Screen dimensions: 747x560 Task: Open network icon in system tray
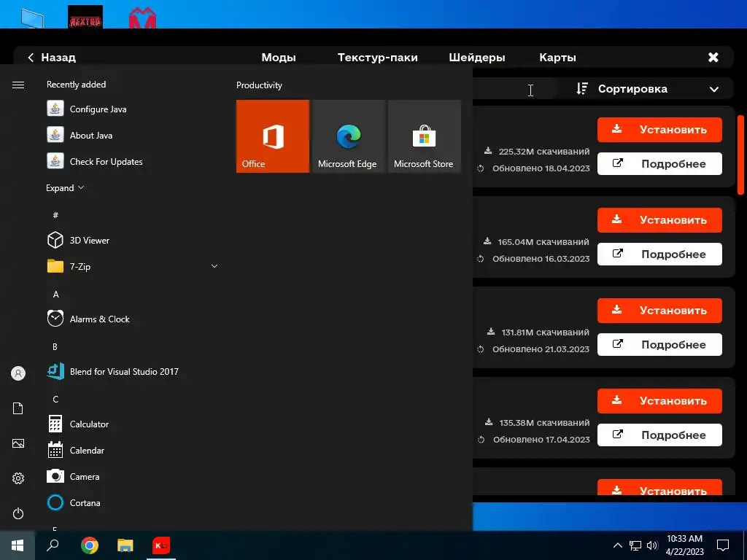(x=635, y=545)
